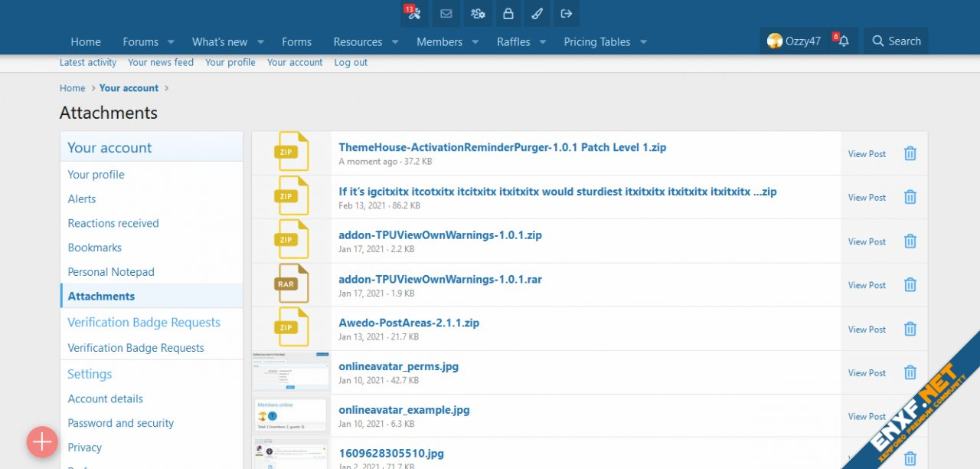980x469 pixels.
Task: Delete Awedo-PostAreas-2.1.1.zip attachment
Action: coord(910,329)
